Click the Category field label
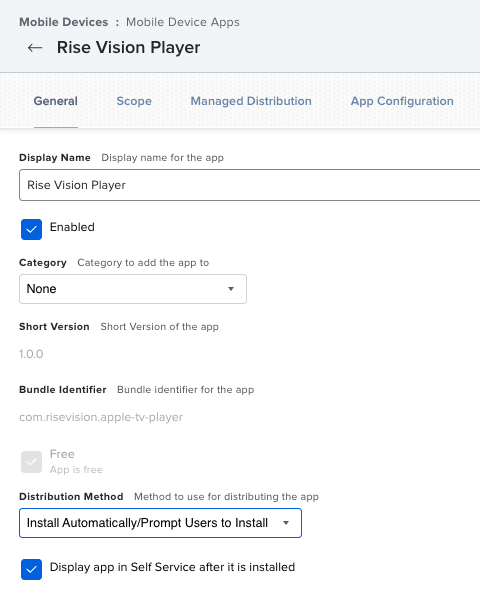The width and height of the screenshot is (480, 594). 43,263
